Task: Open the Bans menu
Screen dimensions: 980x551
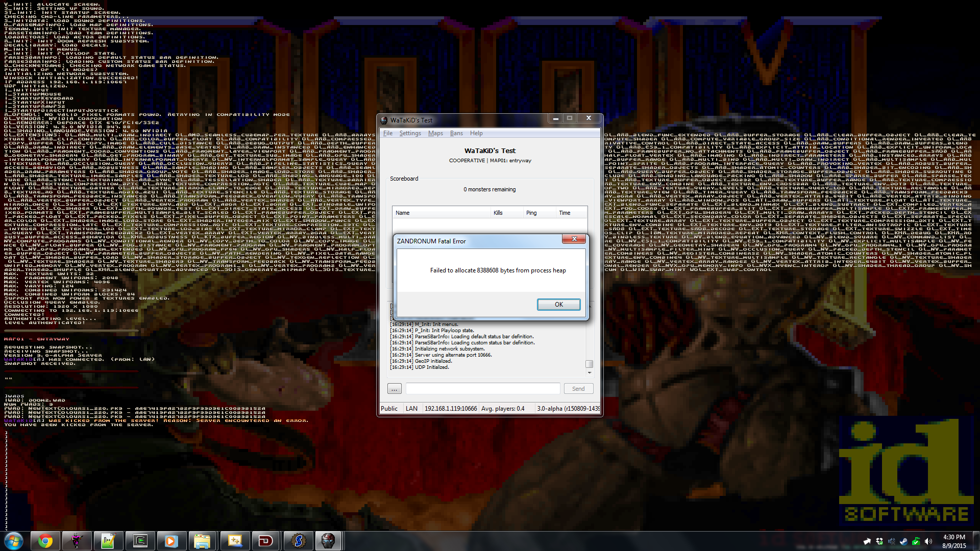Action: pos(456,133)
